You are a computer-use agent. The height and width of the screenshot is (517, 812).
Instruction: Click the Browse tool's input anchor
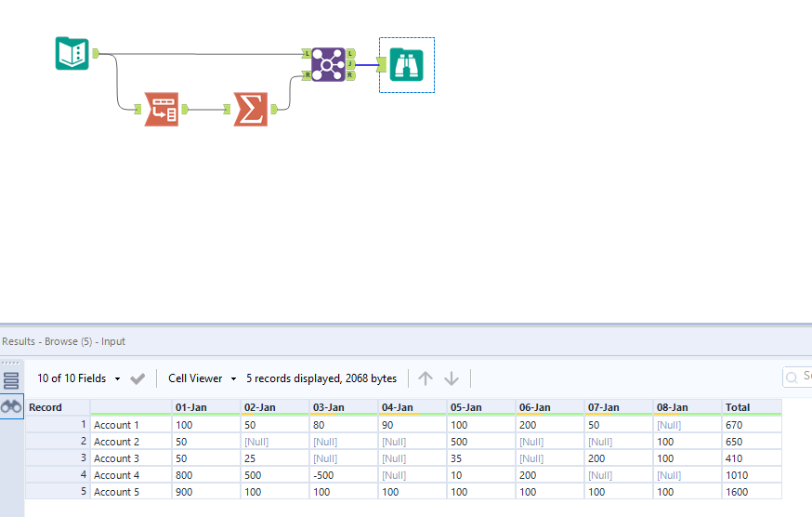pyautogui.click(x=382, y=65)
